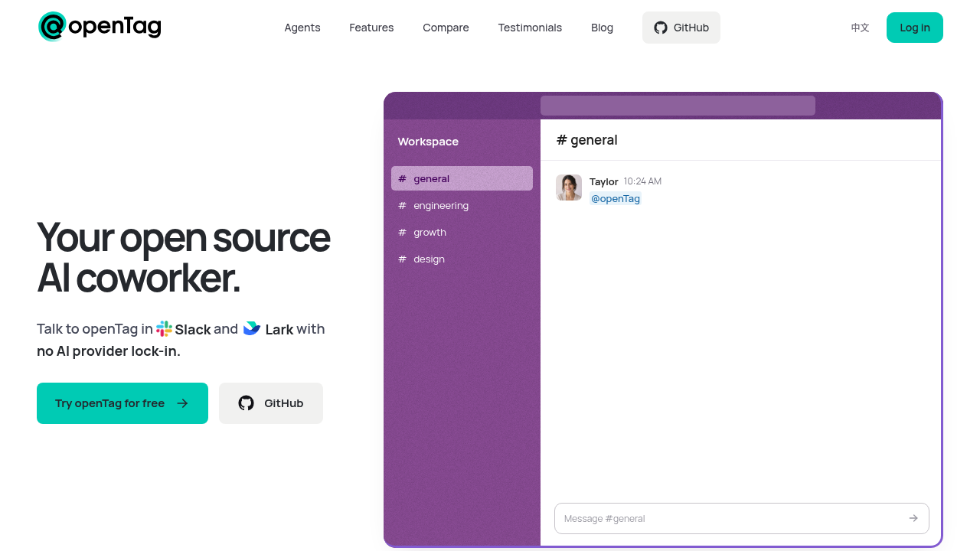This screenshot has width=980, height=551.
Task: Click the Message #general input field
Action: point(741,518)
